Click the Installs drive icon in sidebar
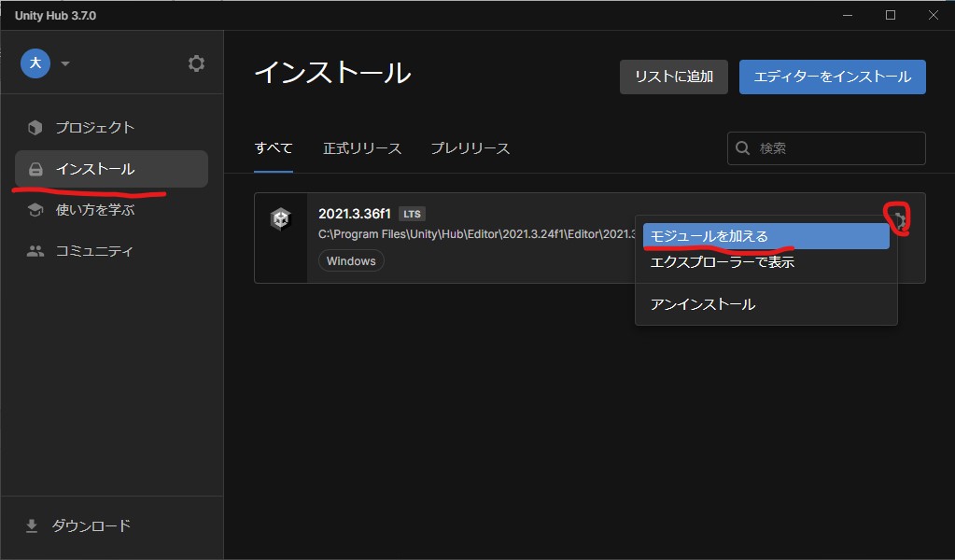This screenshot has height=560, width=955. tap(35, 169)
